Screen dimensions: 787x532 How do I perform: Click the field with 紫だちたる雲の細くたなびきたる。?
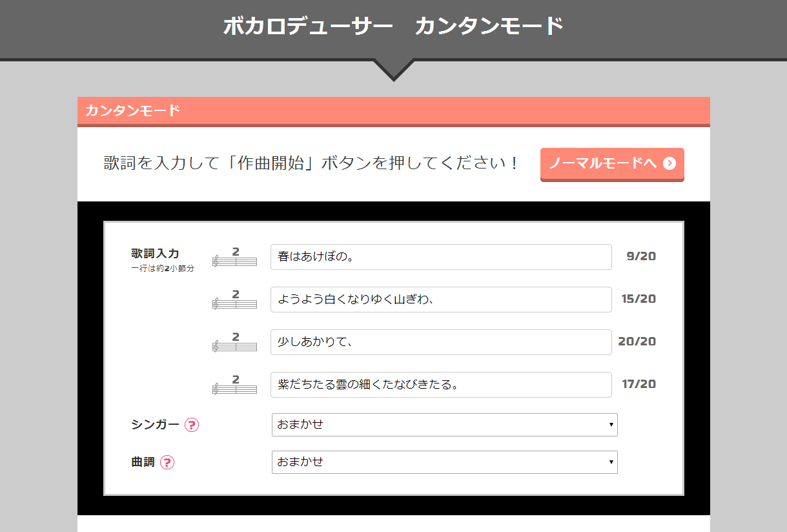pos(441,385)
